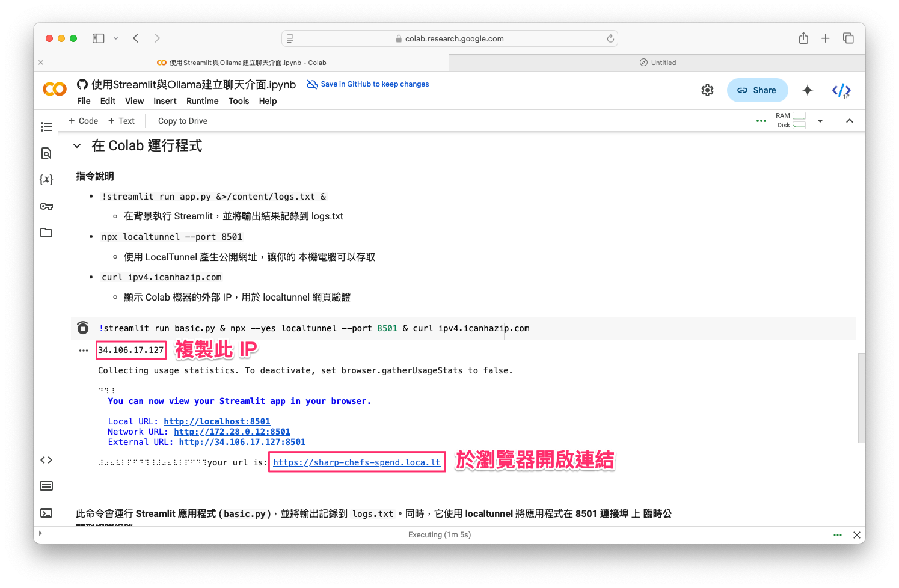Click the curl ipv4.icanhazip.com bullet text
Image resolution: width=899 pixels, height=588 pixels.
pyautogui.click(x=161, y=277)
